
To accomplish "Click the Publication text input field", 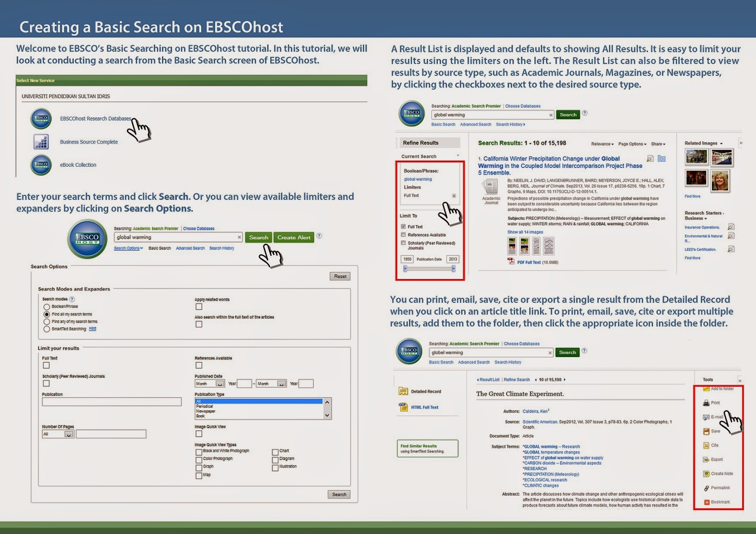I will pos(112,402).
